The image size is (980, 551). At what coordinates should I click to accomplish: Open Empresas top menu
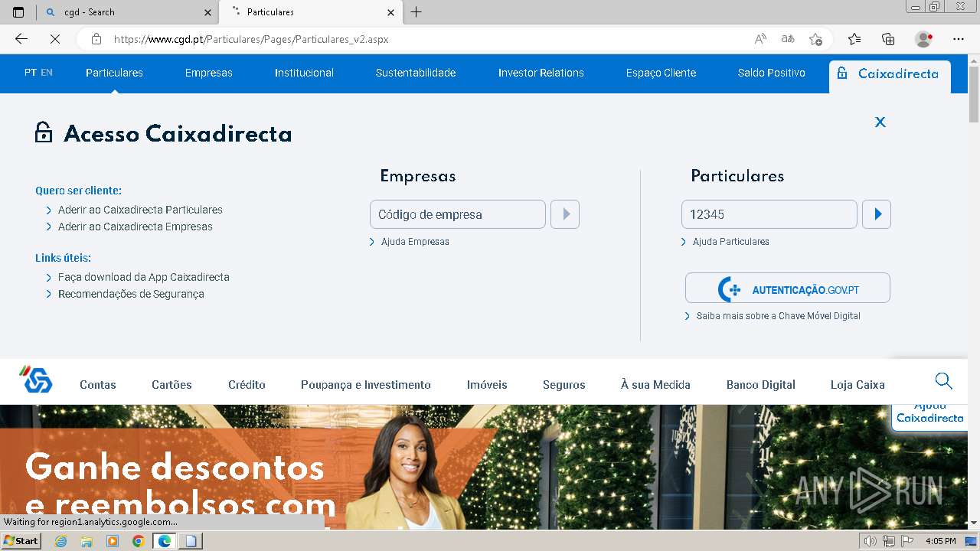208,73
